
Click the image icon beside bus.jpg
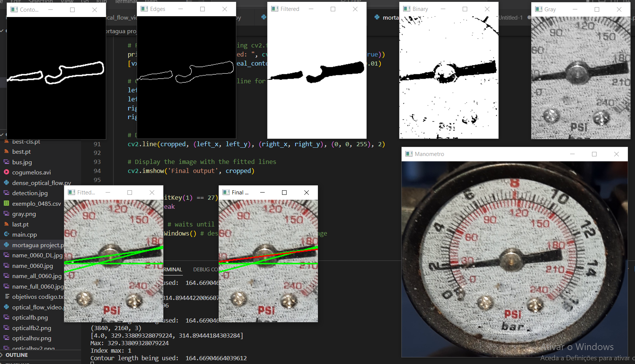pyautogui.click(x=6, y=162)
